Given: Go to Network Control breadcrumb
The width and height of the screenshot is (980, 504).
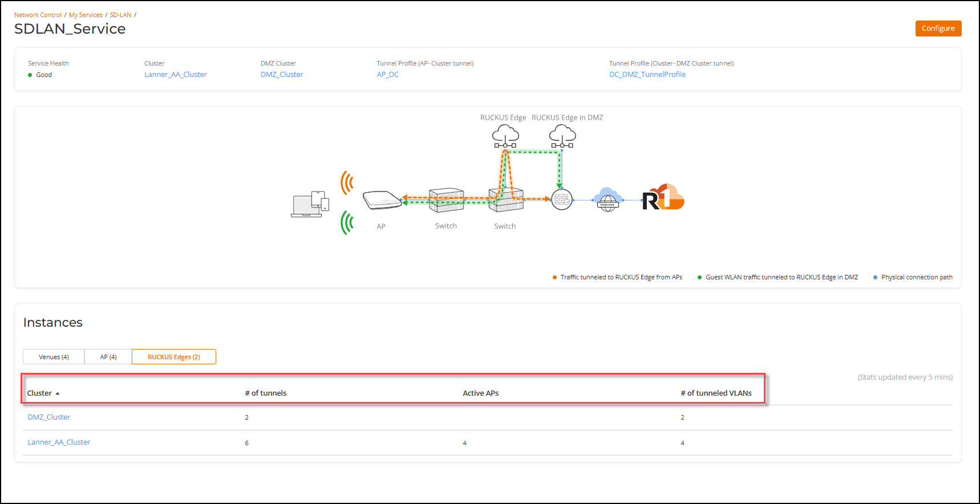Looking at the screenshot, I should [38, 15].
